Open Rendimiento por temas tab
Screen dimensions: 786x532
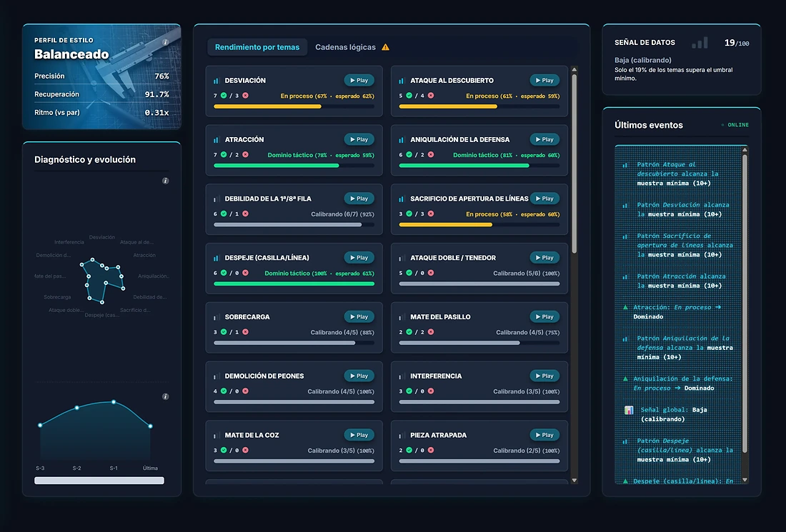tap(257, 47)
